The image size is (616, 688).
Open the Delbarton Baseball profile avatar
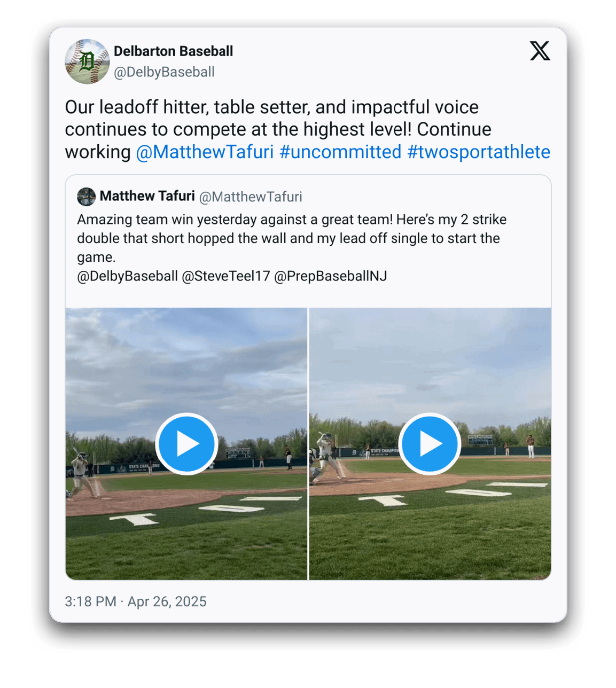pyautogui.click(x=87, y=61)
